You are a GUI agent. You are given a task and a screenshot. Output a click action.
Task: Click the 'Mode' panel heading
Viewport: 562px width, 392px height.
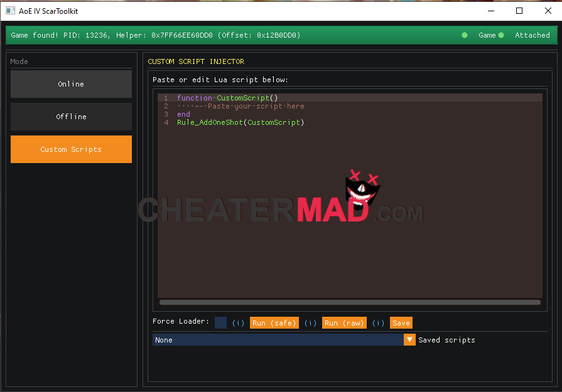(19, 61)
